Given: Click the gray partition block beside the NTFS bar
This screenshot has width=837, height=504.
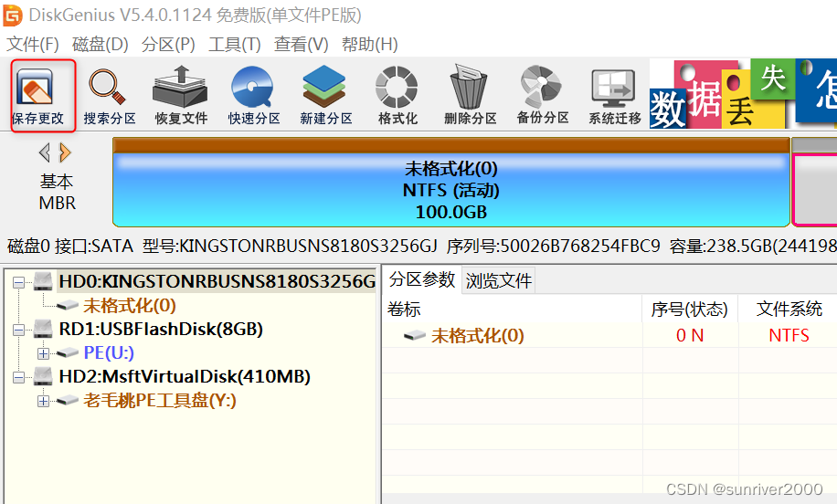Looking at the screenshot, I should pyautogui.click(x=814, y=183).
